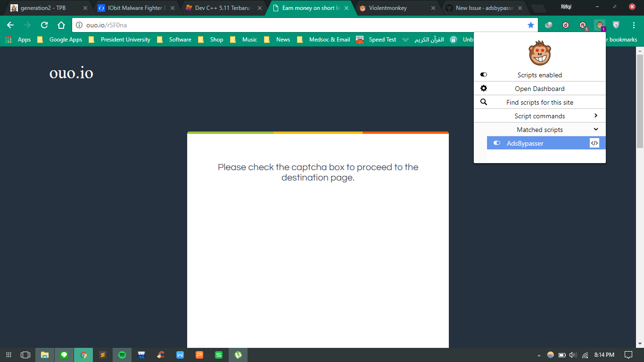This screenshot has height=362, width=644.
Task: Open the Violentmonkey extension popup icon
Action: tap(599, 25)
